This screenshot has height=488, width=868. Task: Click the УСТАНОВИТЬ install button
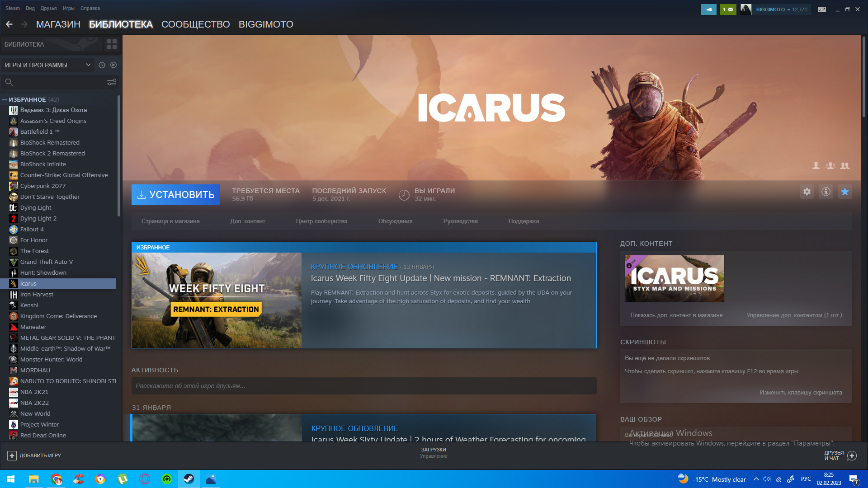176,195
